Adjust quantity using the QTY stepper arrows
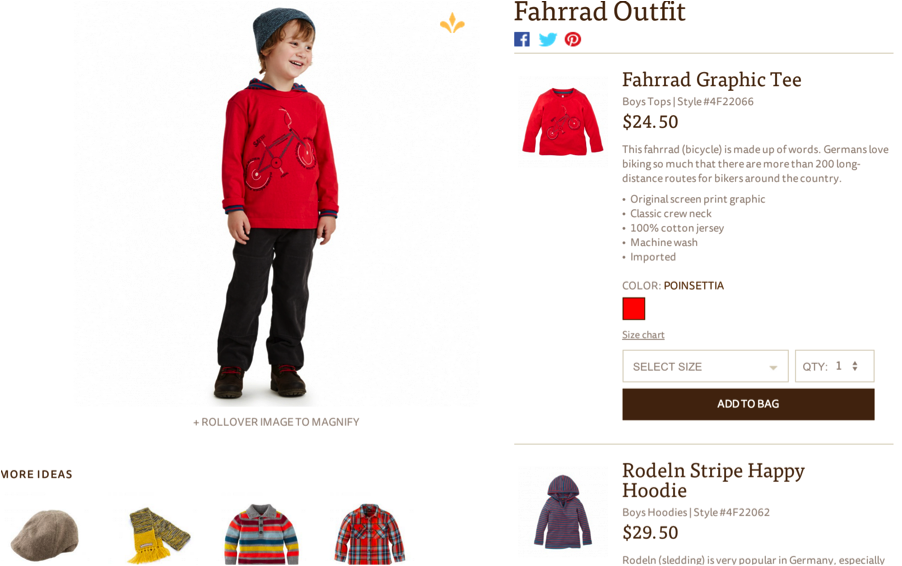This screenshot has width=902, height=566. [x=855, y=366]
